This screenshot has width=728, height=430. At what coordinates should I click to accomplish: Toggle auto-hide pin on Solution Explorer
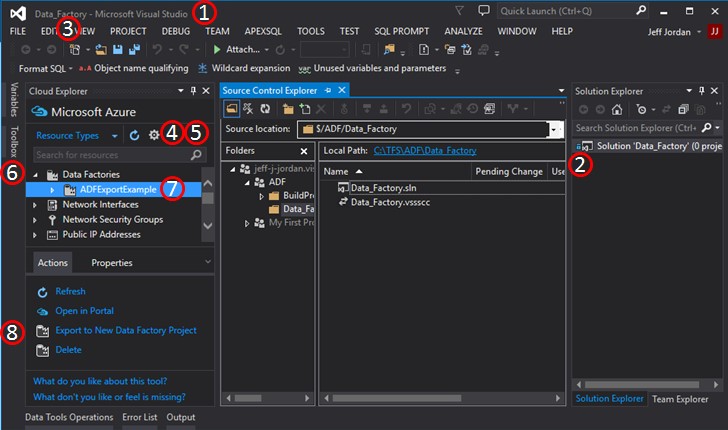tap(702, 91)
